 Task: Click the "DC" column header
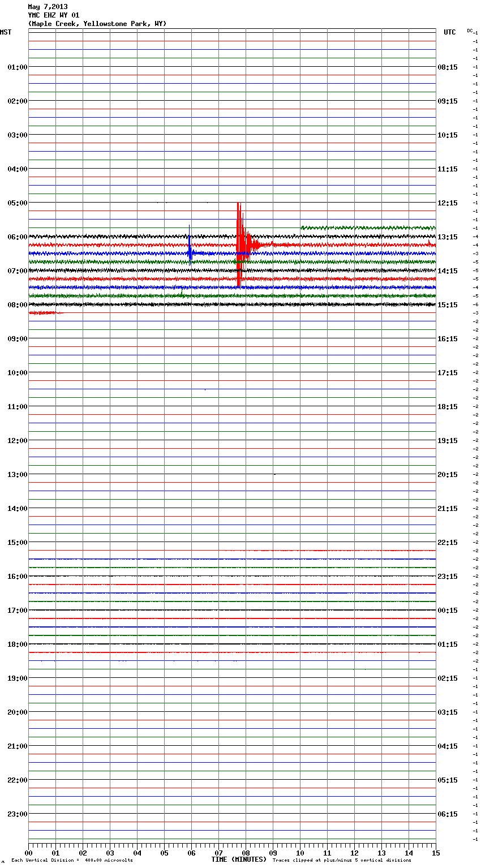(x=470, y=31)
